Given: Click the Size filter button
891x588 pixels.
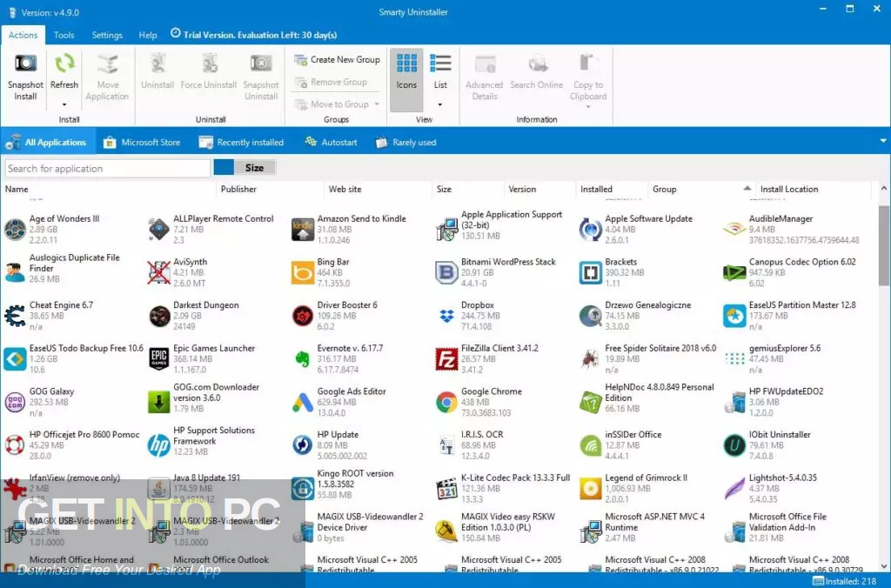Looking at the screenshot, I should point(255,168).
